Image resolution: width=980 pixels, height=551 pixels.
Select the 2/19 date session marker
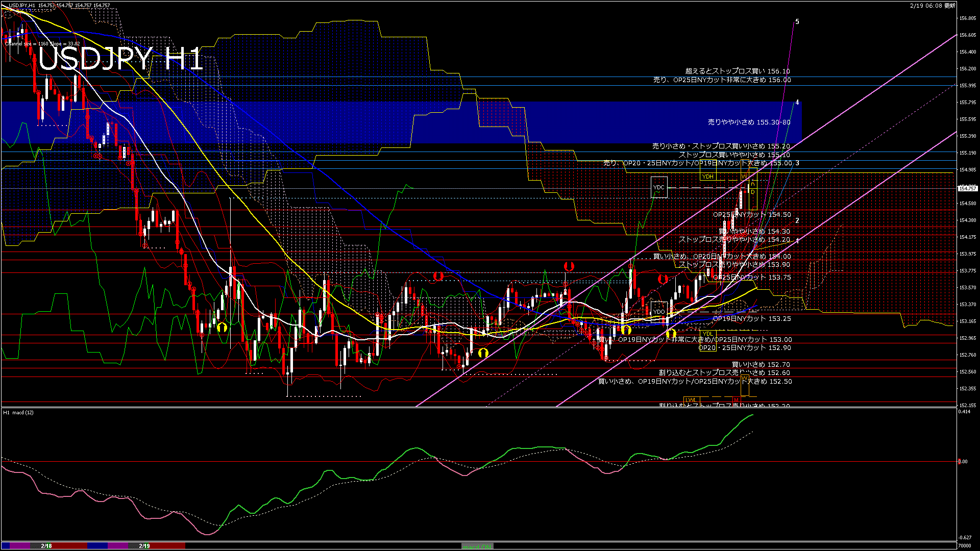pyautogui.click(x=144, y=546)
